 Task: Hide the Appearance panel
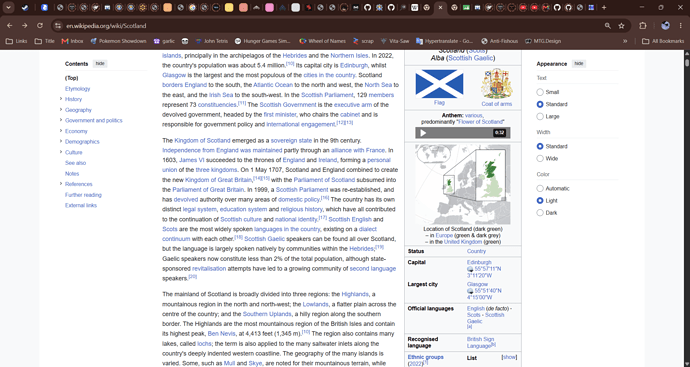point(579,64)
